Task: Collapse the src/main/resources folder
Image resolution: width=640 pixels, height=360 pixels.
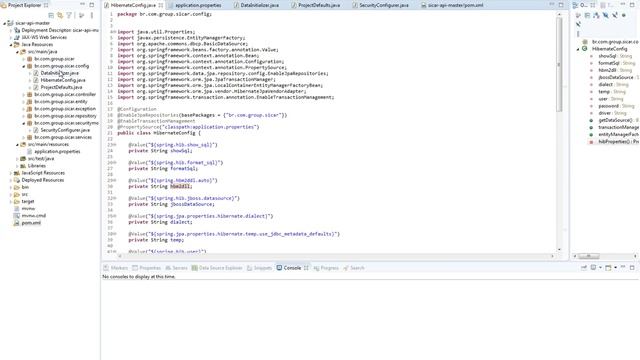Action: [x=17, y=144]
